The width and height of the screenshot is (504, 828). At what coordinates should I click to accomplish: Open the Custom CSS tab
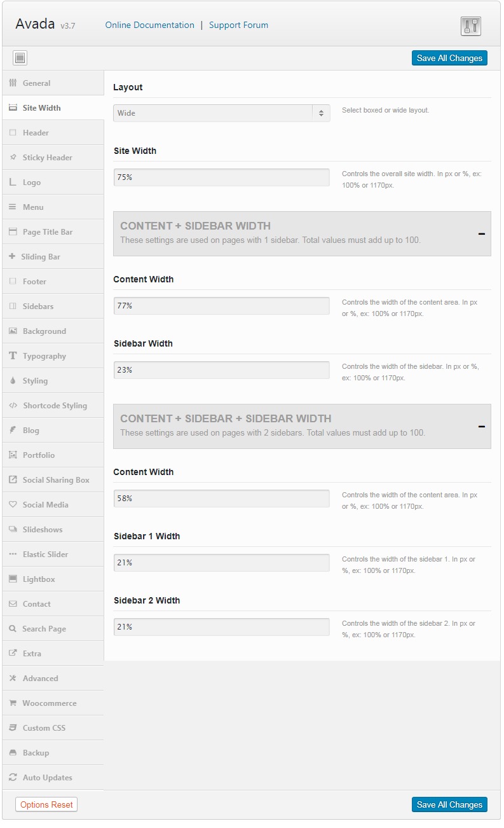coord(53,728)
